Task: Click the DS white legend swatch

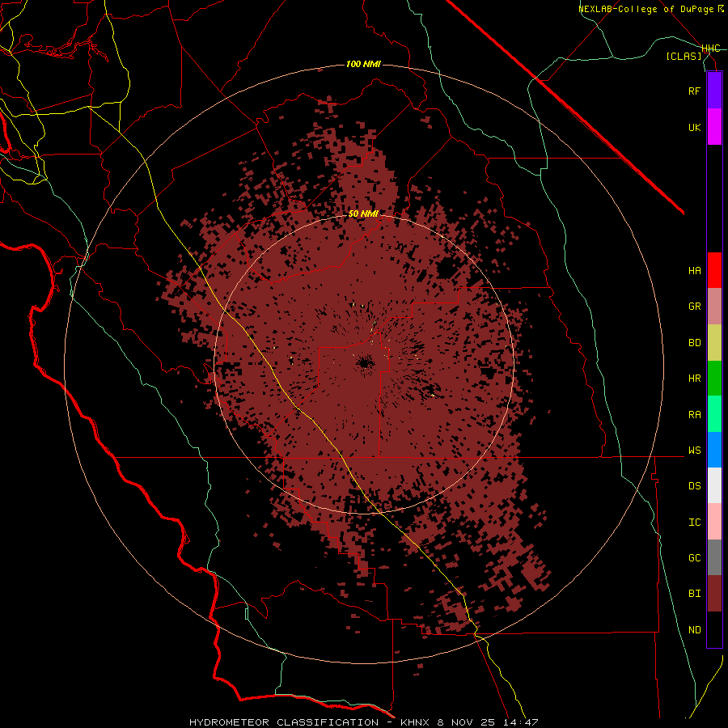Action: point(714,485)
